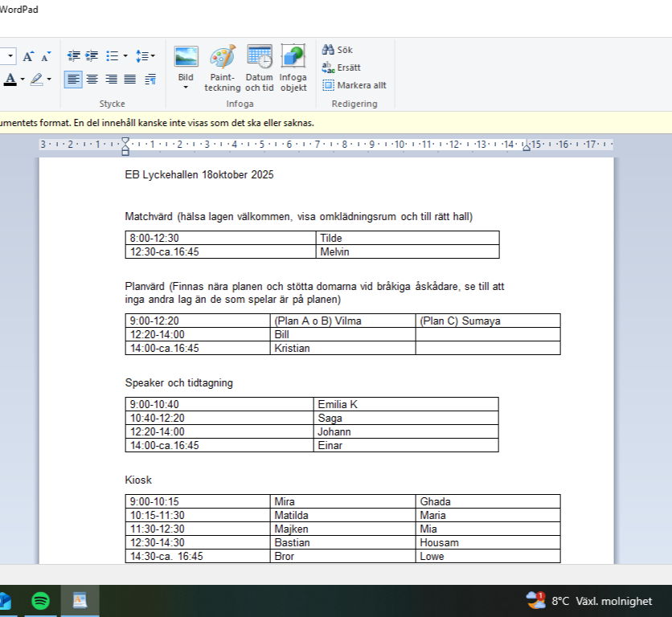Open the text color picker arrow
Image resolution: width=672 pixels, height=617 pixels.
tap(23, 80)
